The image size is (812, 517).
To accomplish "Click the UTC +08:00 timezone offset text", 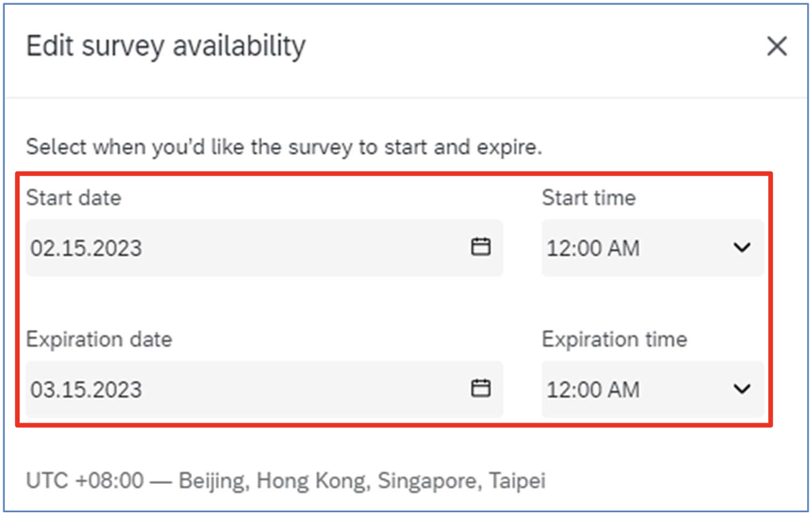I will click(x=85, y=481).
